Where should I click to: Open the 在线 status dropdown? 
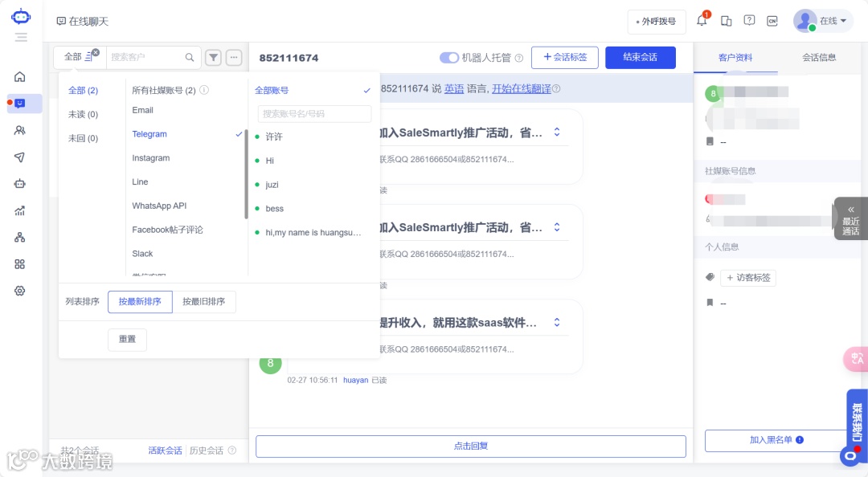(x=823, y=21)
